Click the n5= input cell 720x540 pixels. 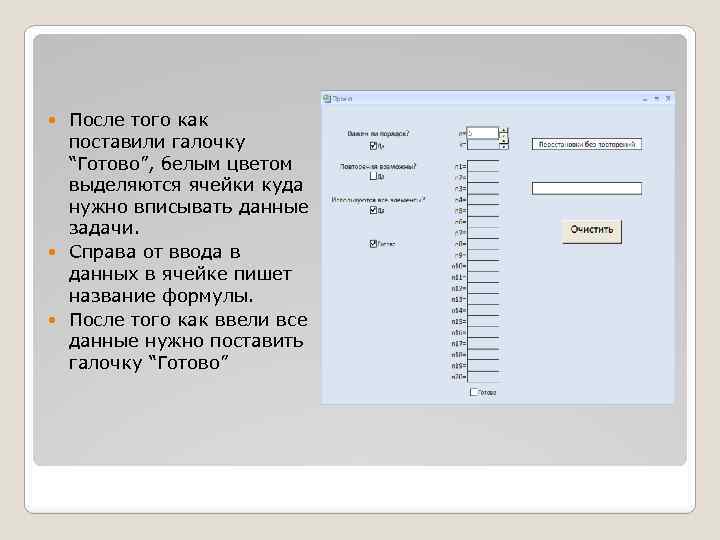(483, 211)
